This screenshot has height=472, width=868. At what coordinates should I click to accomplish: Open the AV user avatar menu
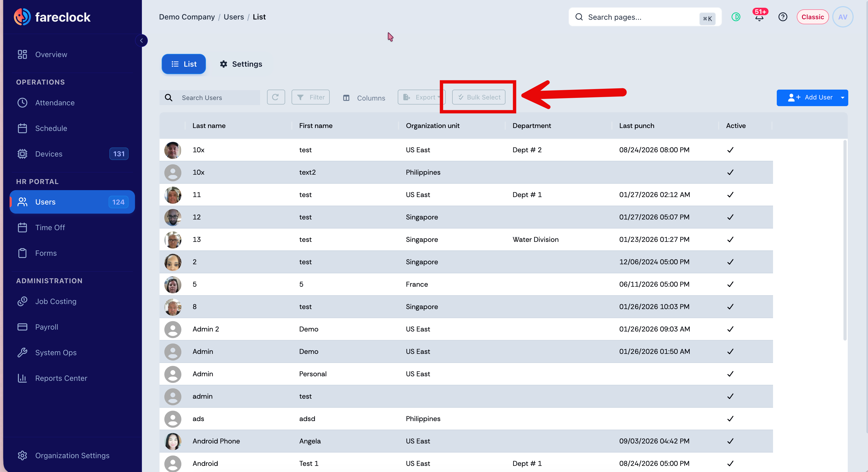842,17
